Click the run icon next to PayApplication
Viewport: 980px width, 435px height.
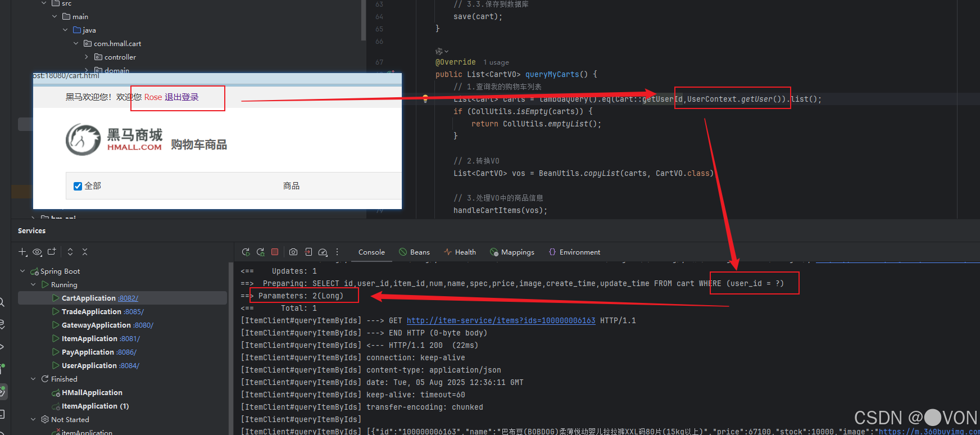tap(56, 352)
